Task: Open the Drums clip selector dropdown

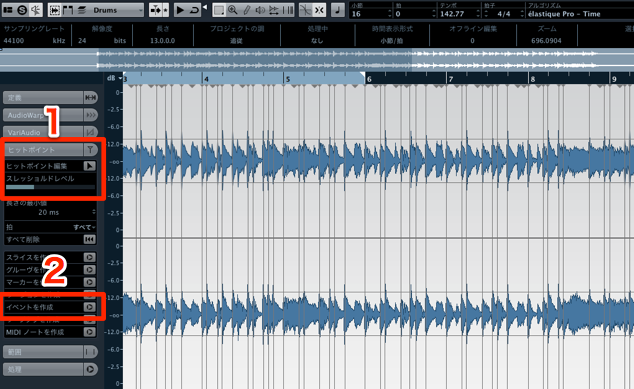Action: 116,10
